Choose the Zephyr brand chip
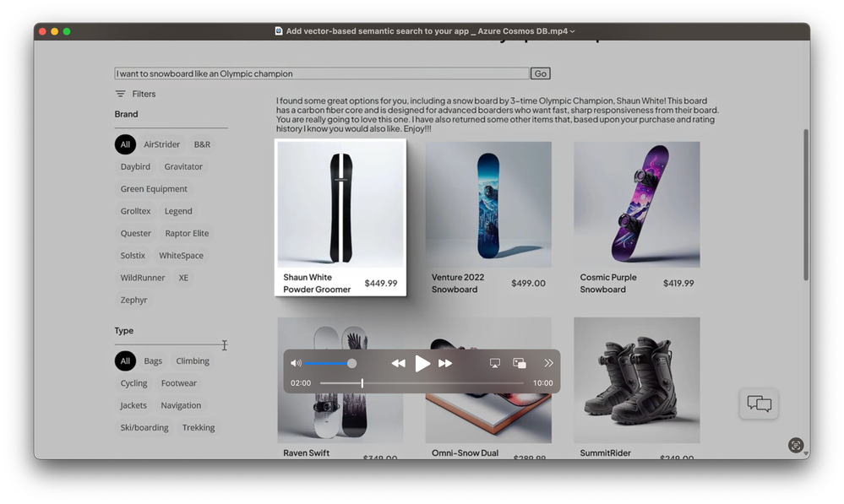The width and height of the screenshot is (844, 504). click(133, 301)
